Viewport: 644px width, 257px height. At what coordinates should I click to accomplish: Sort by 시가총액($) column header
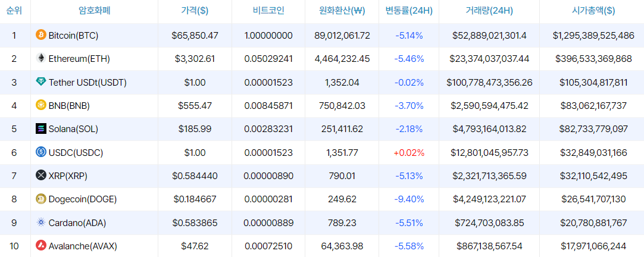click(x=593, y=11)
